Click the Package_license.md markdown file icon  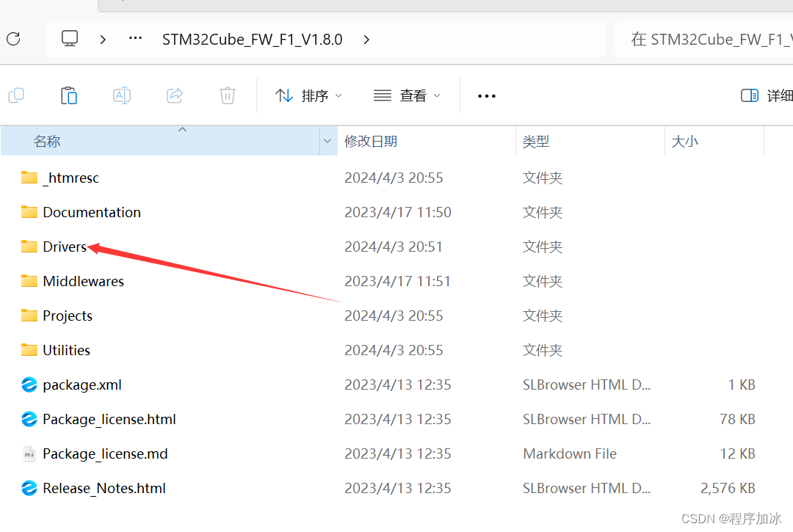coord(29,453)
